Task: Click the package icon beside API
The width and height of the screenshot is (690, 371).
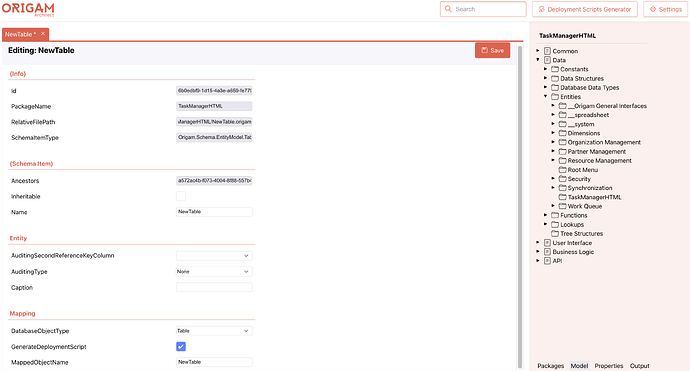Action: (547, 261)
